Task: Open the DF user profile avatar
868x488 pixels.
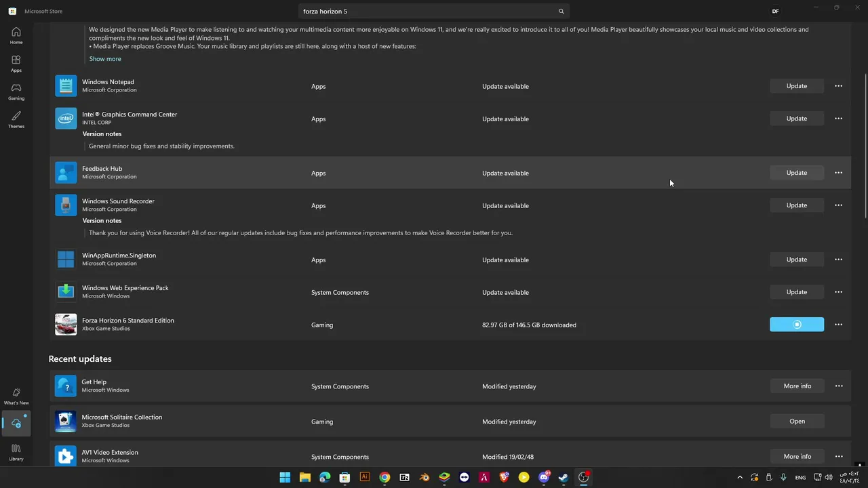Action: 775,12
